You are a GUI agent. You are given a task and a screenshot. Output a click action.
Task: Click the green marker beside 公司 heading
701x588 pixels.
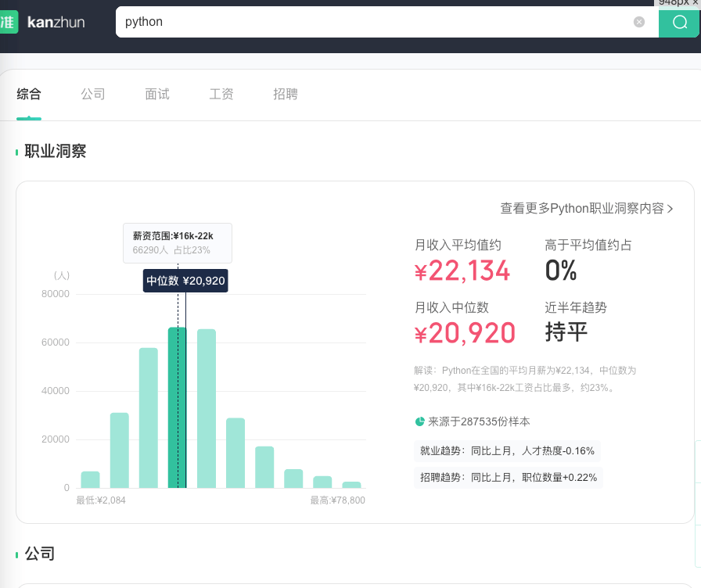click(x=16, y=554)
